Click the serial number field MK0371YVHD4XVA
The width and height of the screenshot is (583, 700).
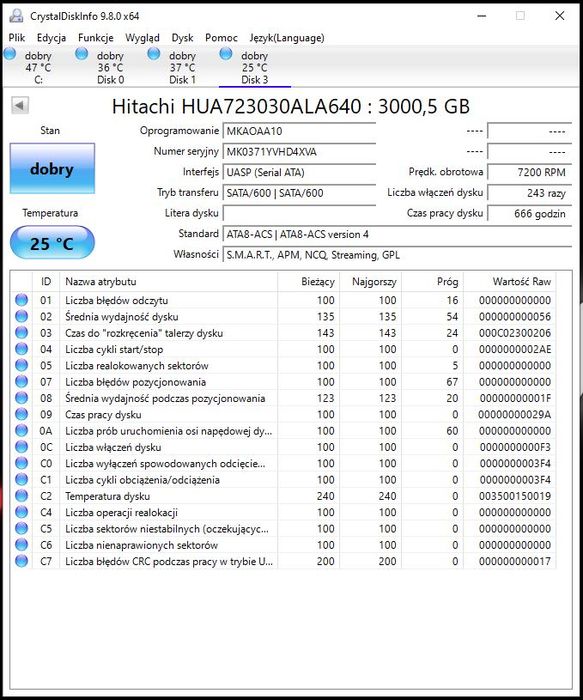(x=299, y=152)
